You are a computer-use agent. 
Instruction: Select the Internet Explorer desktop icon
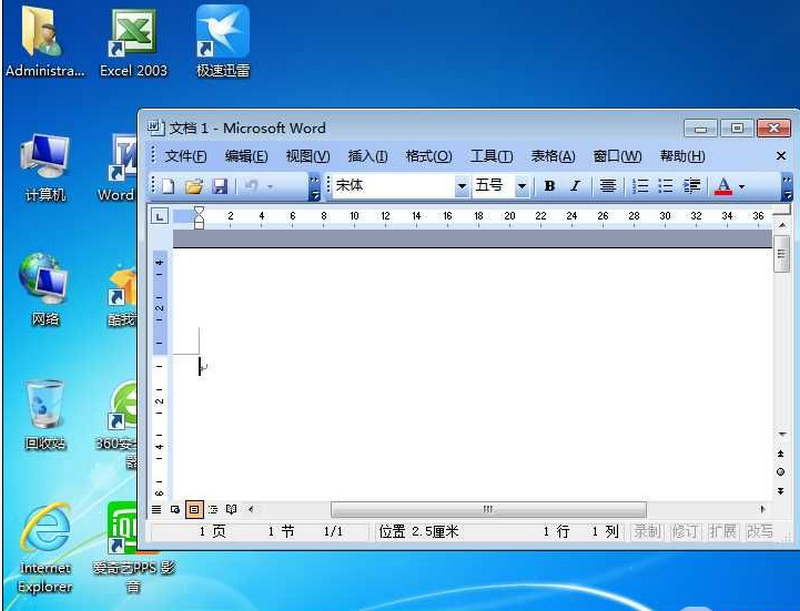point(45,549)
